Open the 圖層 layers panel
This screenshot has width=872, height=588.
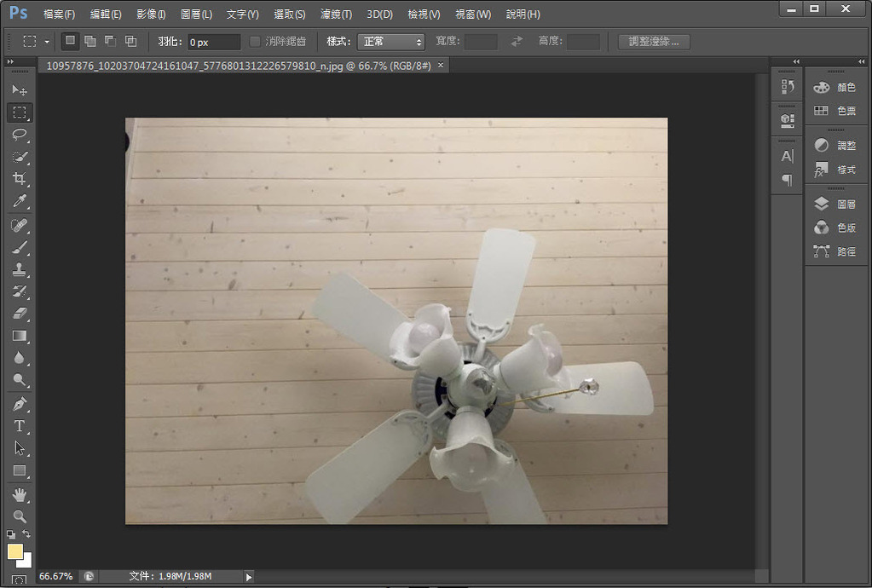coord(835,204)
